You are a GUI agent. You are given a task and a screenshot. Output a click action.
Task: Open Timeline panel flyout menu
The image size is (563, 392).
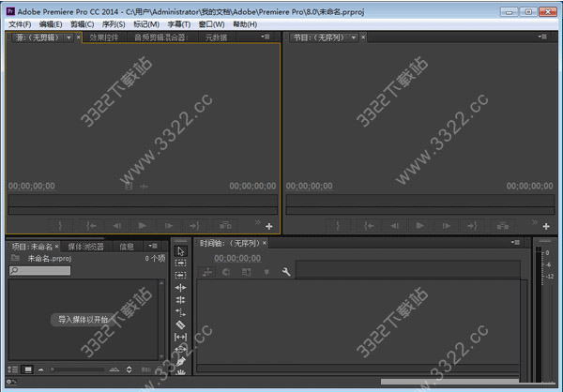515,242
